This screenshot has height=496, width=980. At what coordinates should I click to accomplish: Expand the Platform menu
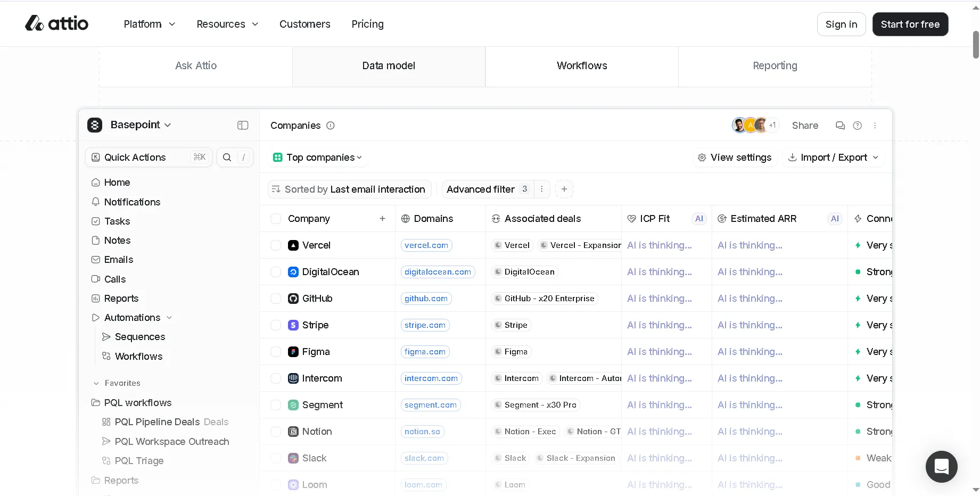(150, 24)
